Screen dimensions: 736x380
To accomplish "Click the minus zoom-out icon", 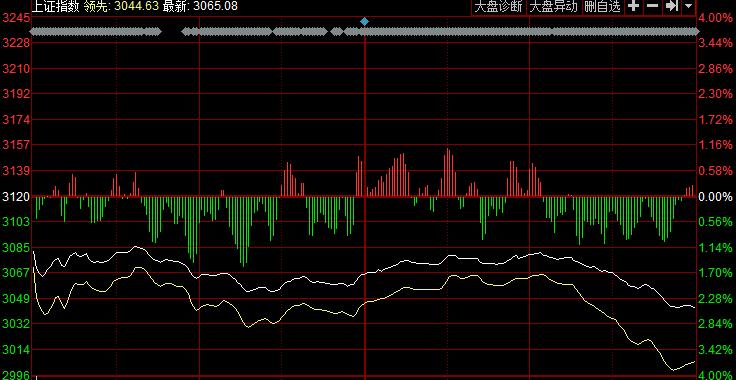I will tap(652, 7).
